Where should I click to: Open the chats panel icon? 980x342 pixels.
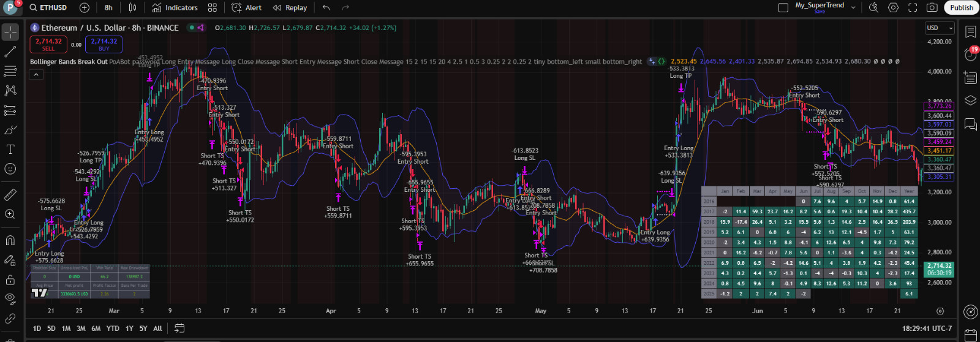tap(970, 124)
